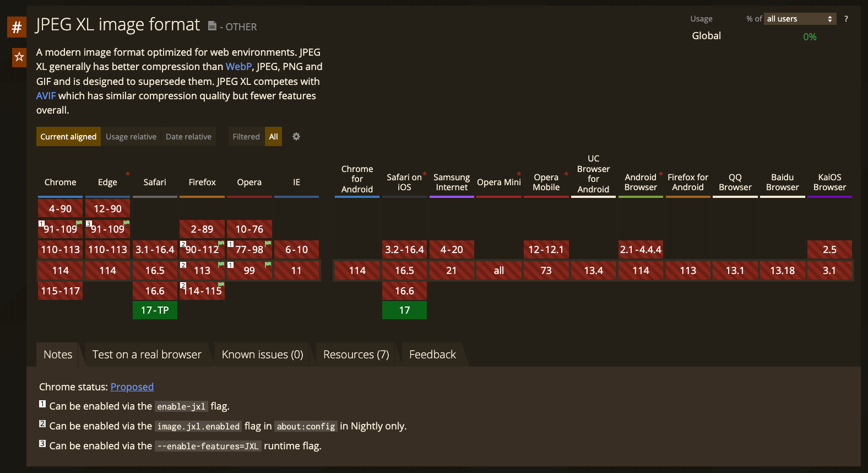Click the Chrome column header
The width and height of the screenshot is (868, 473).
[61, 182]
